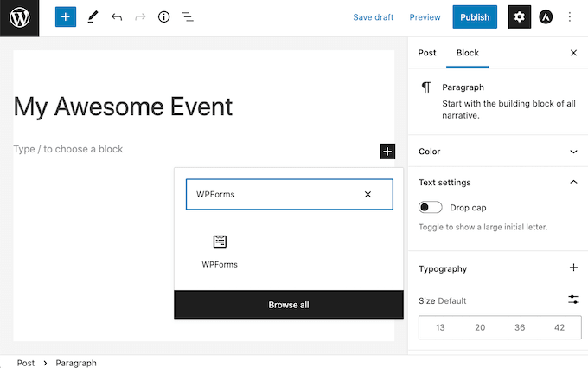
Task: Set custom size using slider icon
Action: pos(573,300)
